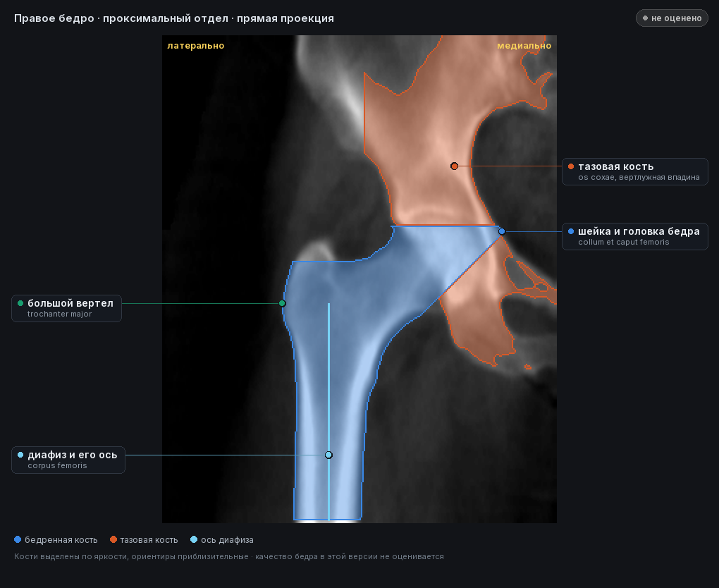Viewport: 719px width, 588px height.
Task: Click the "не оценено" status badge
Action: coord(672,18)
